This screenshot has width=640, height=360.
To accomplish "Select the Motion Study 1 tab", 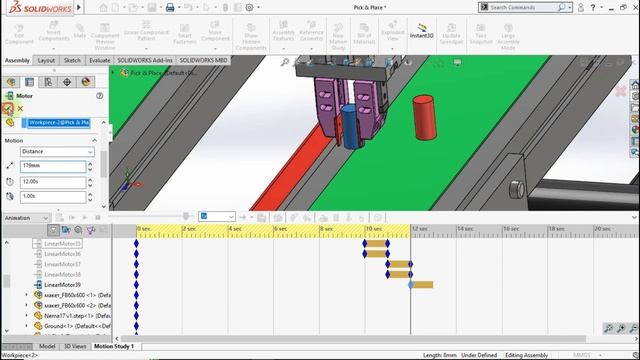I will (114, 346).
